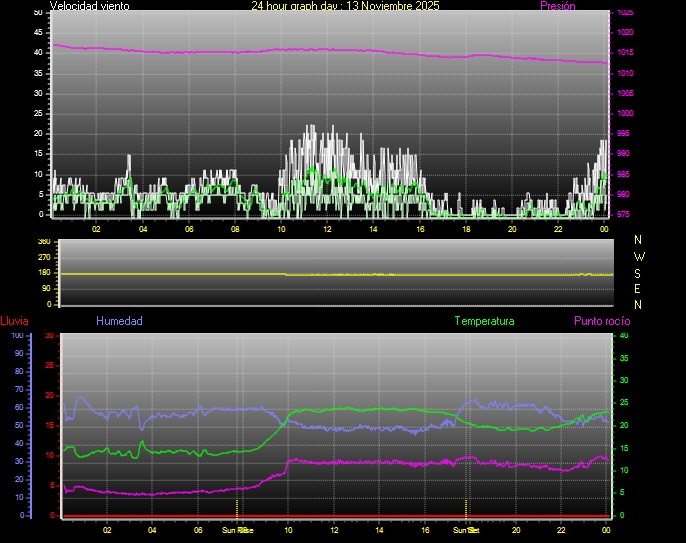Click the magenta "Presión" label

[557, 6]
